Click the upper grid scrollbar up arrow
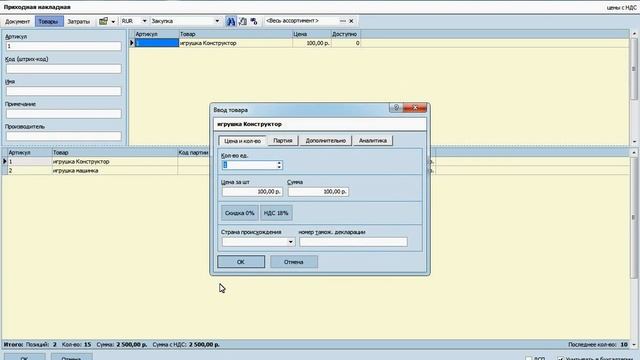Screen dimensions: 640x360 tap(634, 34)
